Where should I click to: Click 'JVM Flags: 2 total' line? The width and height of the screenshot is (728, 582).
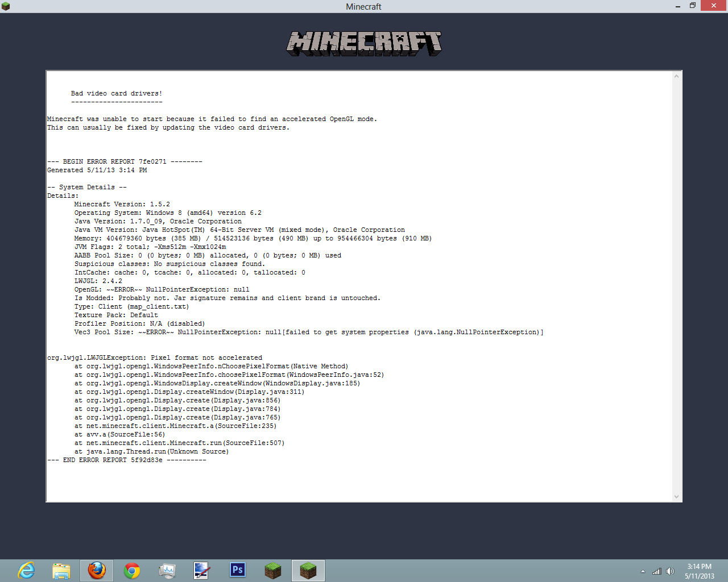(150, 247)
